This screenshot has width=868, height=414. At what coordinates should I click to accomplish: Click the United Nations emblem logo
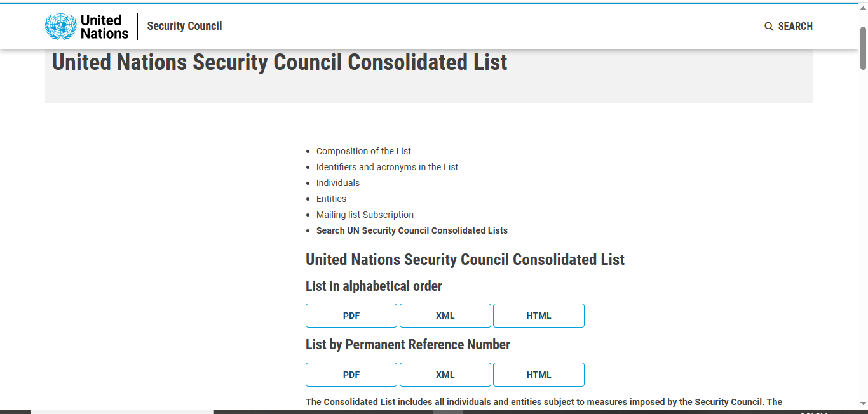click(x=60, y=26)
